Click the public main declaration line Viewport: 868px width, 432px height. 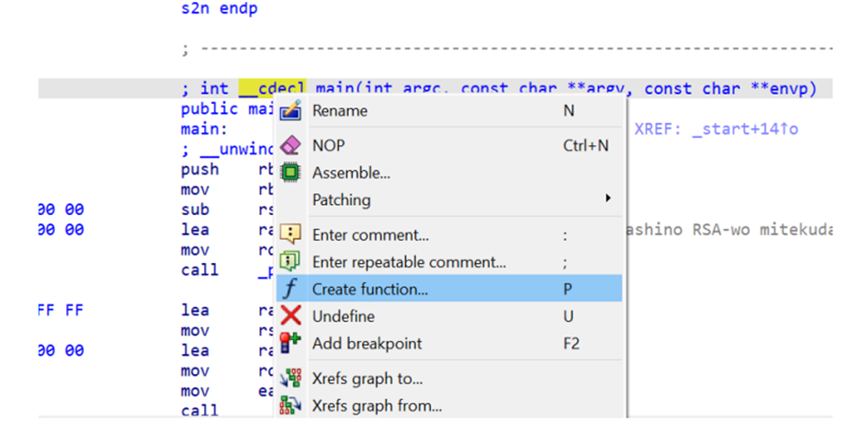(228, 109)
